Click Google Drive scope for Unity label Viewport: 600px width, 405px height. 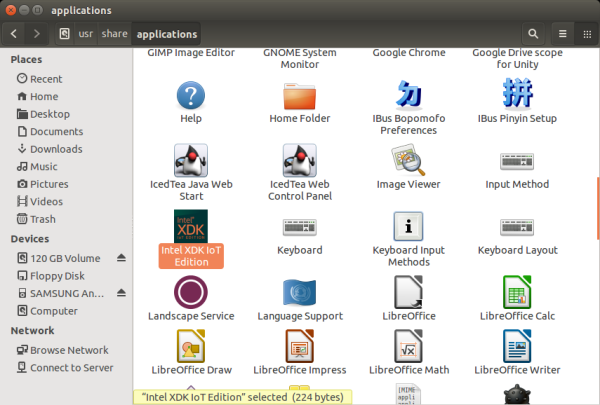coord(517,58)
